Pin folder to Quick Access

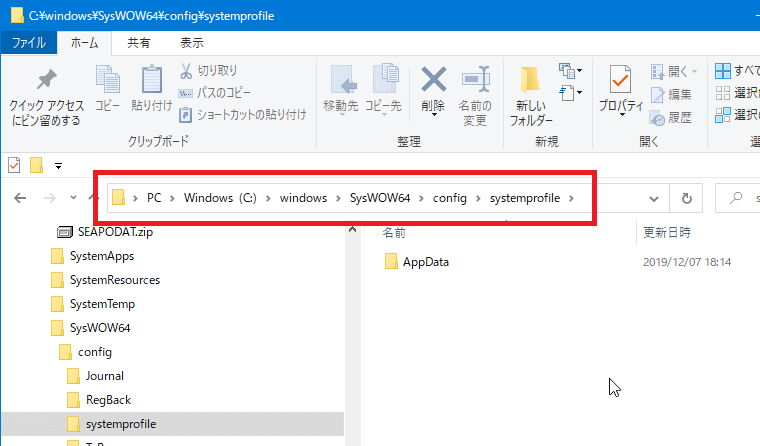click(x=46, y=97)
